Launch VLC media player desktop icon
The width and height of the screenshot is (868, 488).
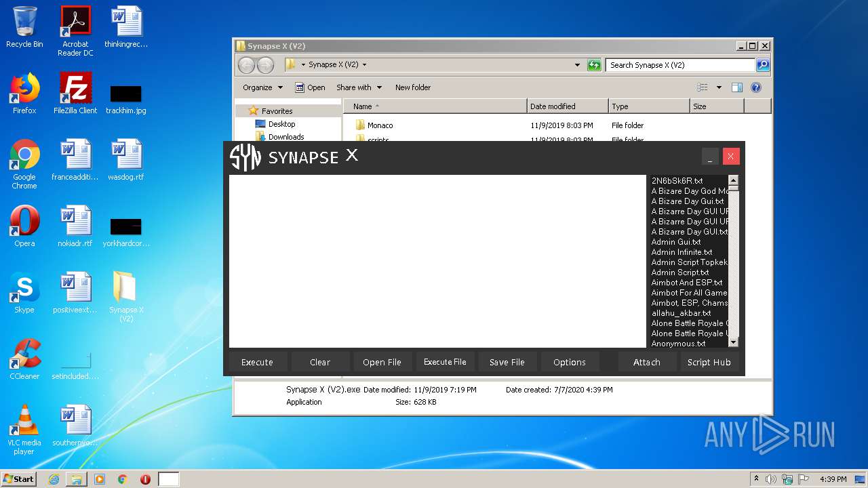24,430
